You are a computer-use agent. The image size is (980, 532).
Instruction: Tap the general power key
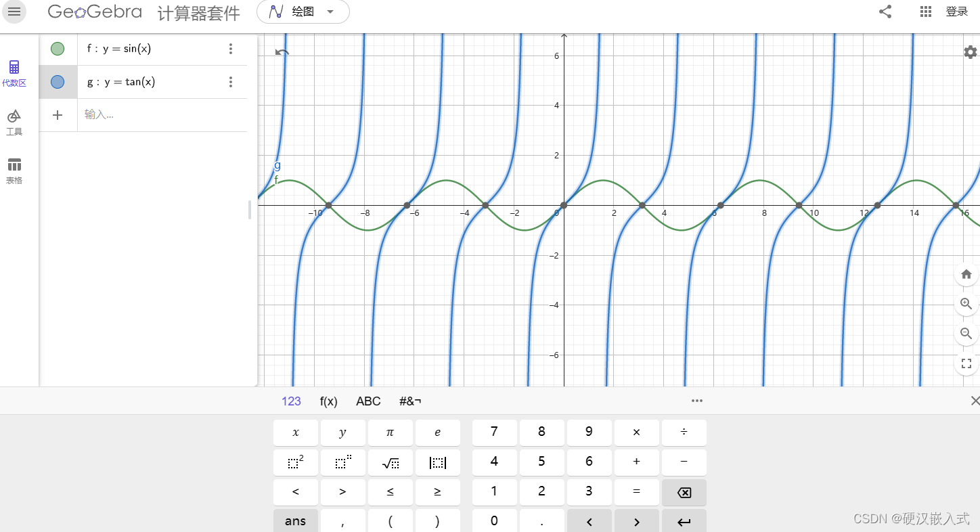coord(343,462)
